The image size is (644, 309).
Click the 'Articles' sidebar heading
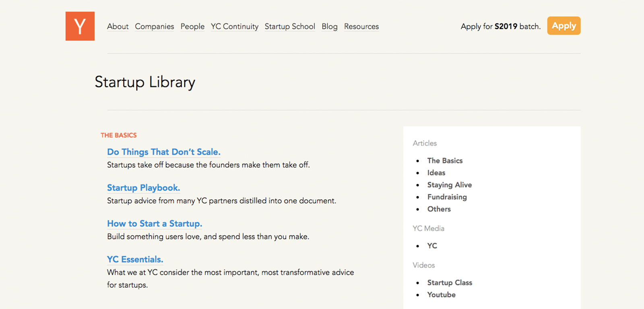pos(425,143)
